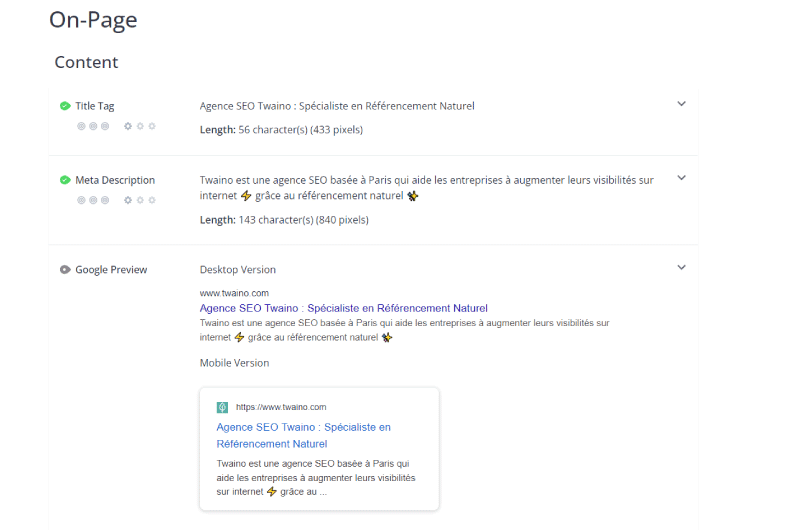Screen dimensions: 800x530
Task: Click the www.twaino.com URL in desktop preview
Action: point(234,293)
